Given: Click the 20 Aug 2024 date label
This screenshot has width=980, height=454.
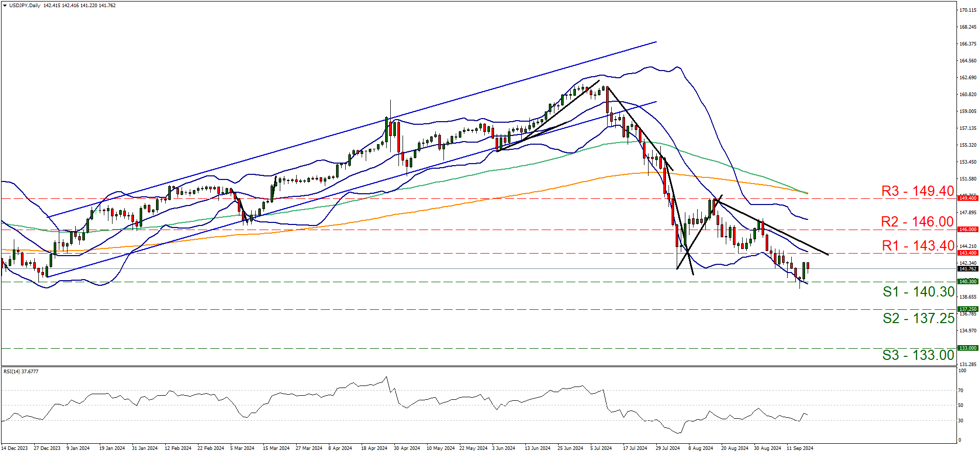Looking at the screenshot, I should click(x=734, y=448).
